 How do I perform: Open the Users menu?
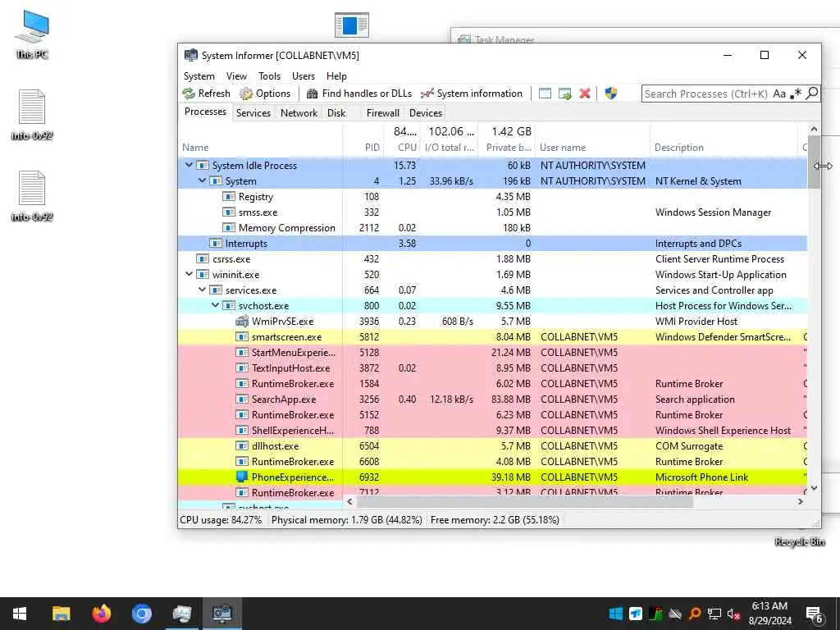point(304,76)
